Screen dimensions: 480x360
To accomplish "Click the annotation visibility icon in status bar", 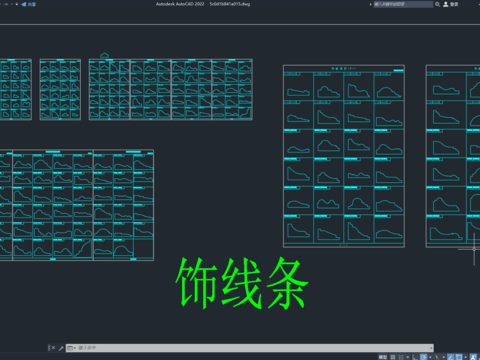I will (473, 357).
